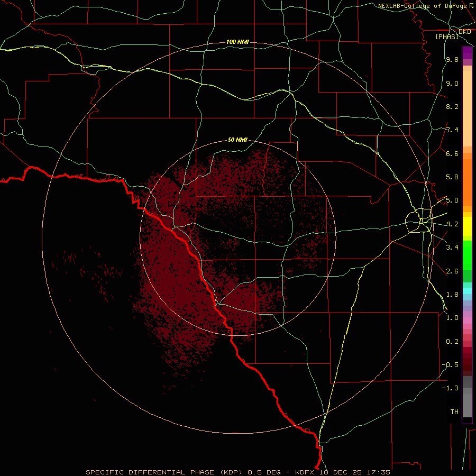Click the 100 NMI range ring label

click(237, 42)
